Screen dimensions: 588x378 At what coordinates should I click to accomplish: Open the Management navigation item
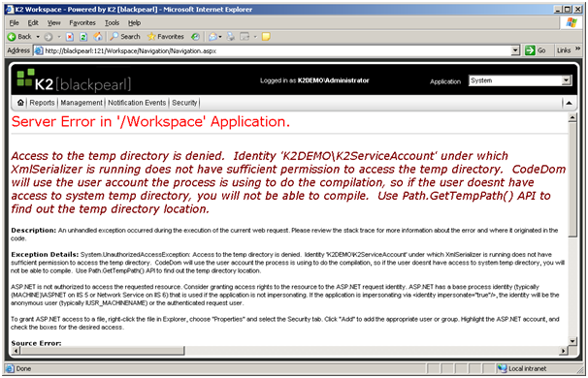click(x=82, y=103)
